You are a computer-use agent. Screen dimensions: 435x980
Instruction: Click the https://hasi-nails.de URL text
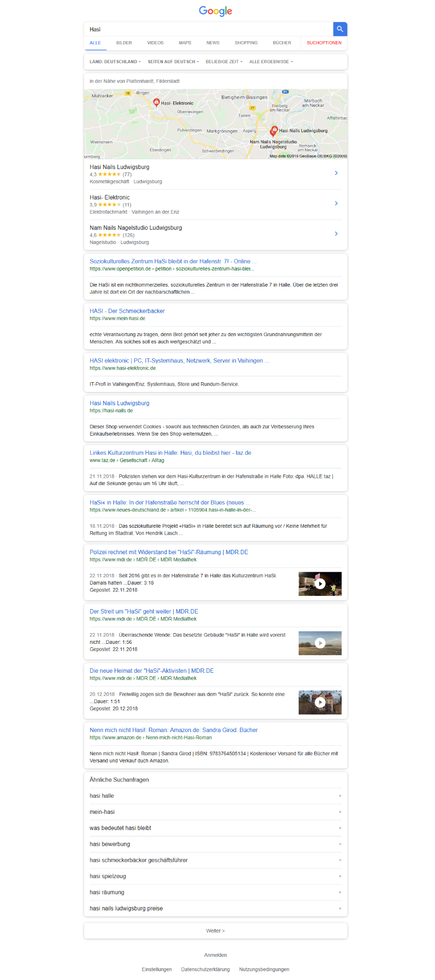pos(111,411)
